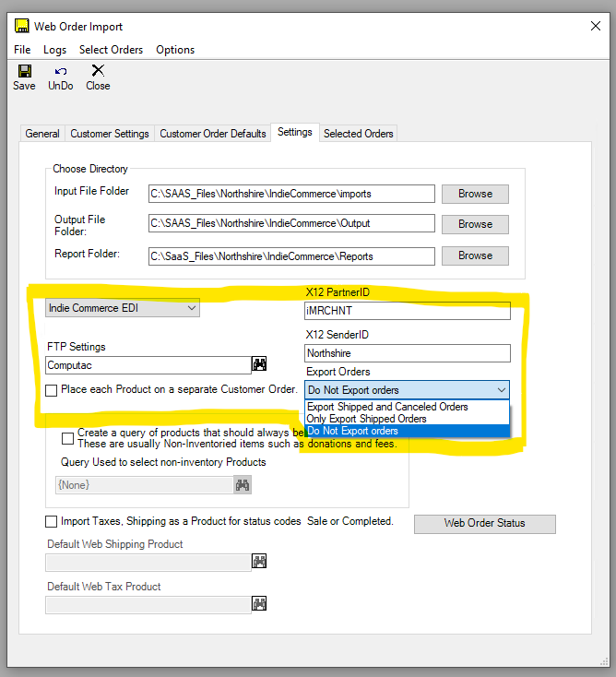This screenshot has width=616, height=677.
Task: Open the Customer Order Defaults tab
Action: (x=213, y=134)
